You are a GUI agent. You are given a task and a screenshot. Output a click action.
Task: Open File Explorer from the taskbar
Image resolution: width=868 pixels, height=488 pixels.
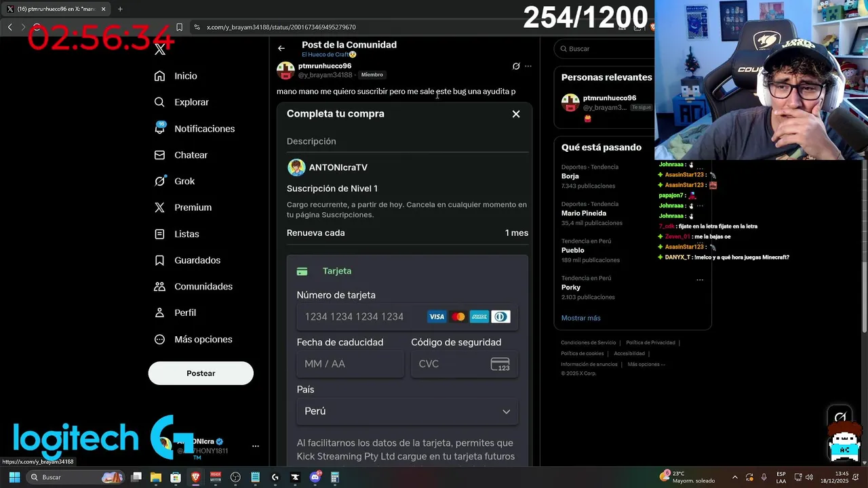coord(156,477)
